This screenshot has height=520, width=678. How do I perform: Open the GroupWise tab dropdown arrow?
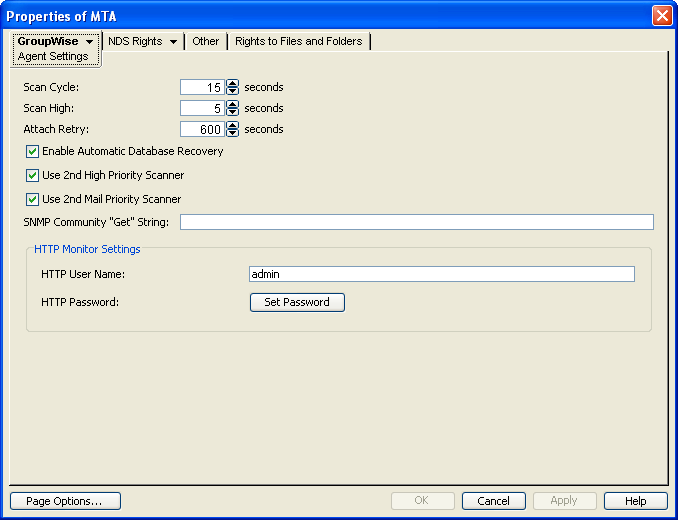point(90,42)
